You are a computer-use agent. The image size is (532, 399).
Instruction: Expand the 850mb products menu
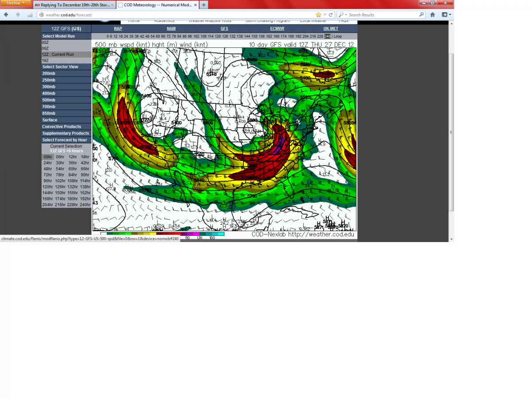66,113
